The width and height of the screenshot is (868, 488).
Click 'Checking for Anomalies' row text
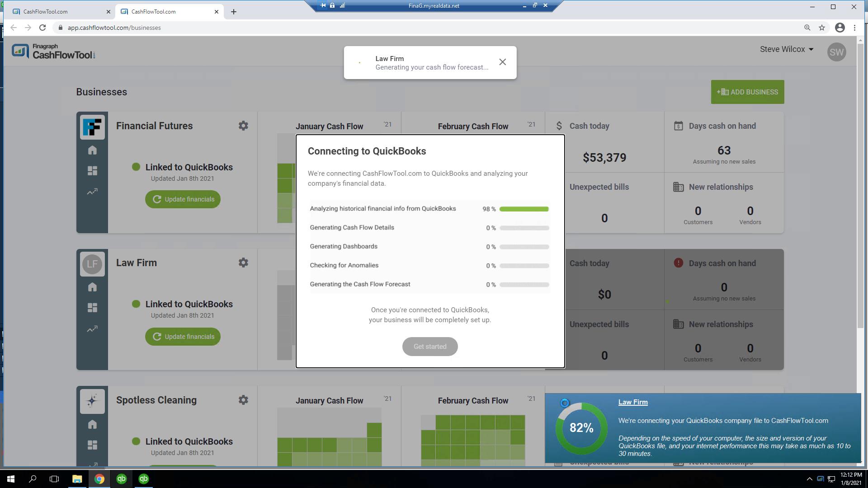click(x=344, y=266)
